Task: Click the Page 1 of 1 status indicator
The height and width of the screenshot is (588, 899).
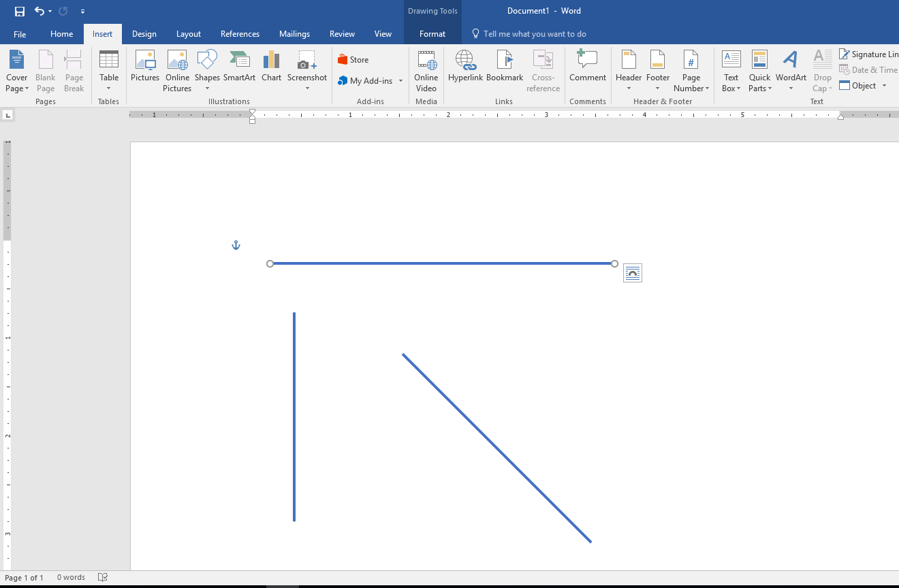Action: (25, 578)
